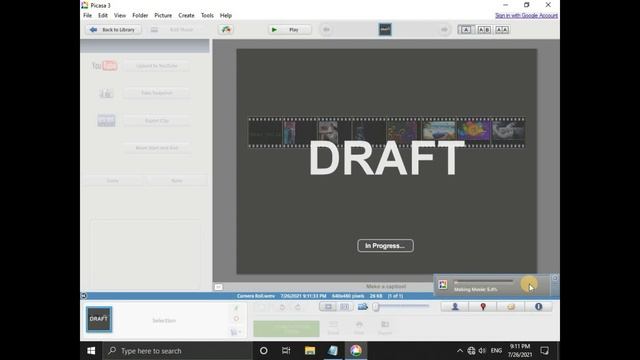Click the Picasa icon on the taskbar
Screen dimensions: 640x360
(356, 351)
